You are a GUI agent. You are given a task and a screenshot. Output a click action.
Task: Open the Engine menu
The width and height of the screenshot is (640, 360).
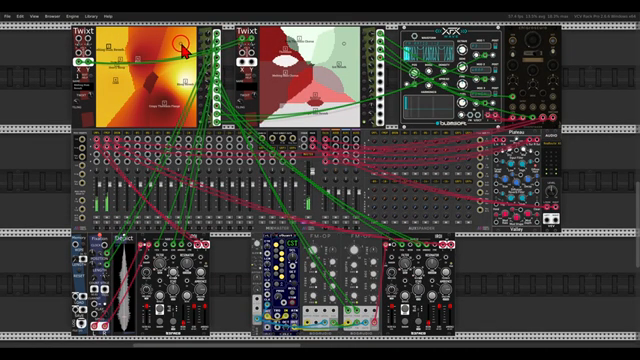click(72, 16)
